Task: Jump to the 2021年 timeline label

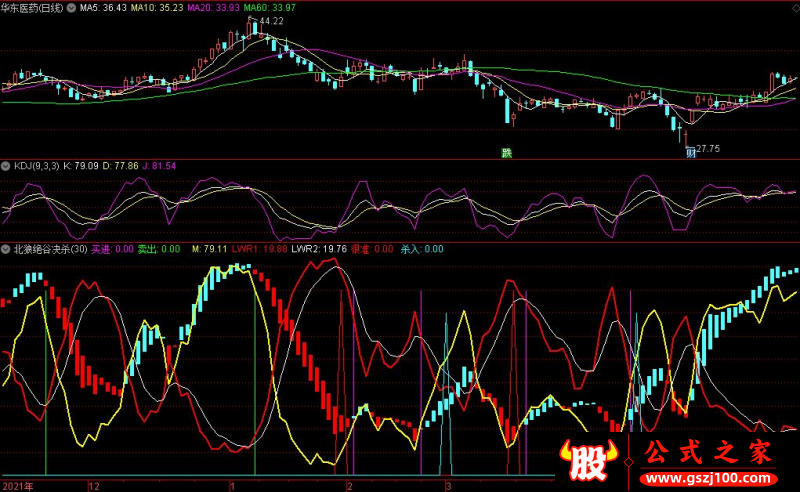Action: tap(18, 485)
